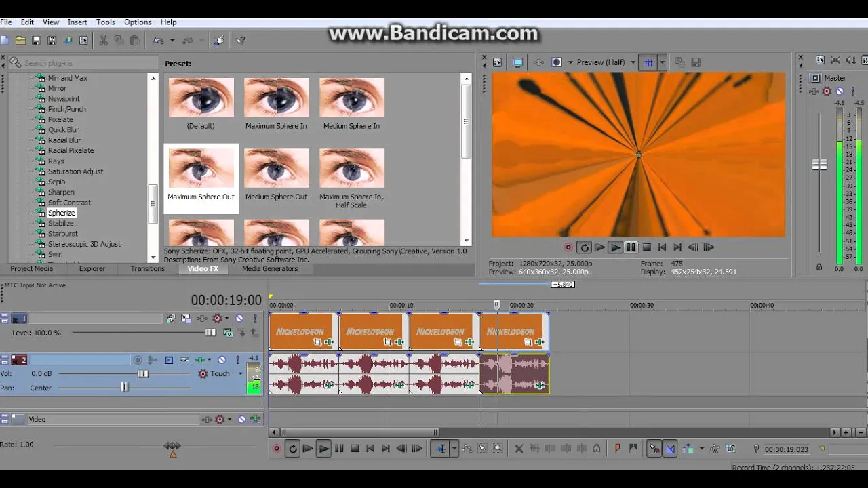Open audio track 2 FX dropdown arrow
Viewport: 868px width, 488px height.
[x=209, y=360]
